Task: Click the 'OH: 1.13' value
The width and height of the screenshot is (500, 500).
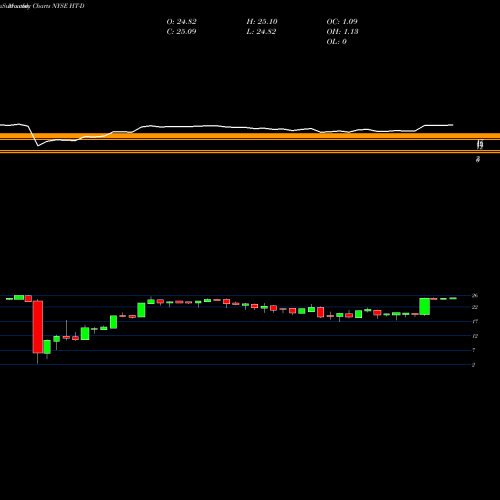Action: pos(342,32)
